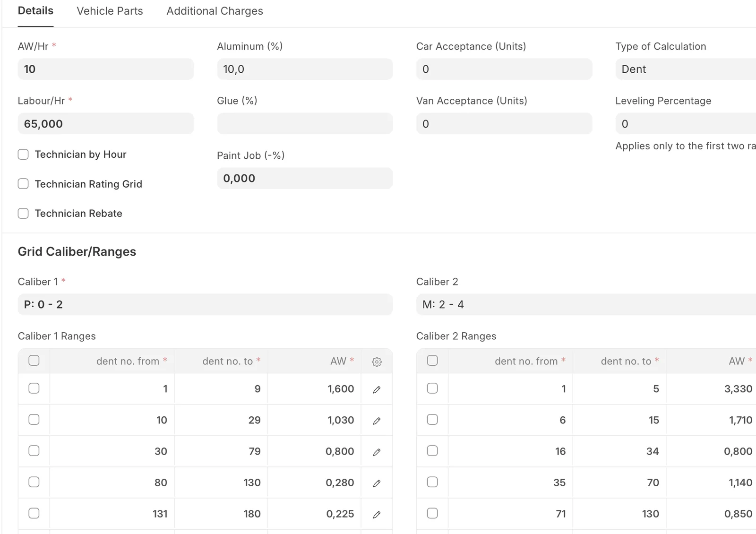The height and width of the screenshot is (534, 756).
Task: Focus the Leveling Percentage field
Action: coord(686,124)
